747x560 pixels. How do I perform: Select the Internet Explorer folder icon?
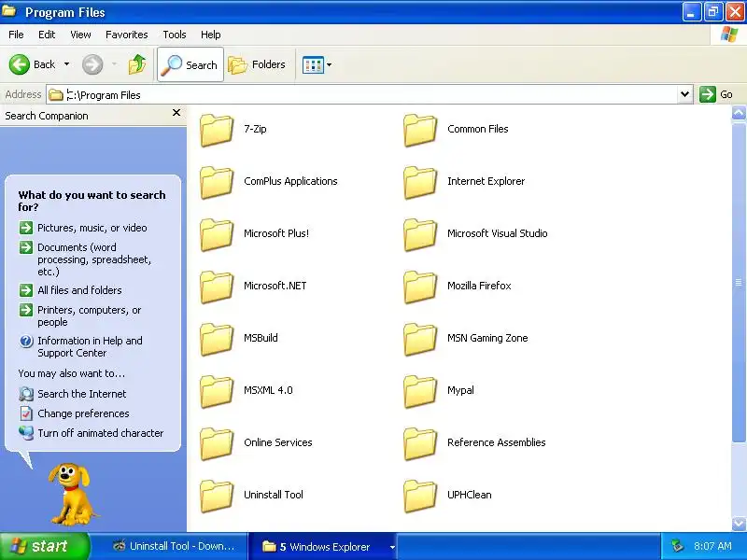pyautogui.click(x=420, y=182)
